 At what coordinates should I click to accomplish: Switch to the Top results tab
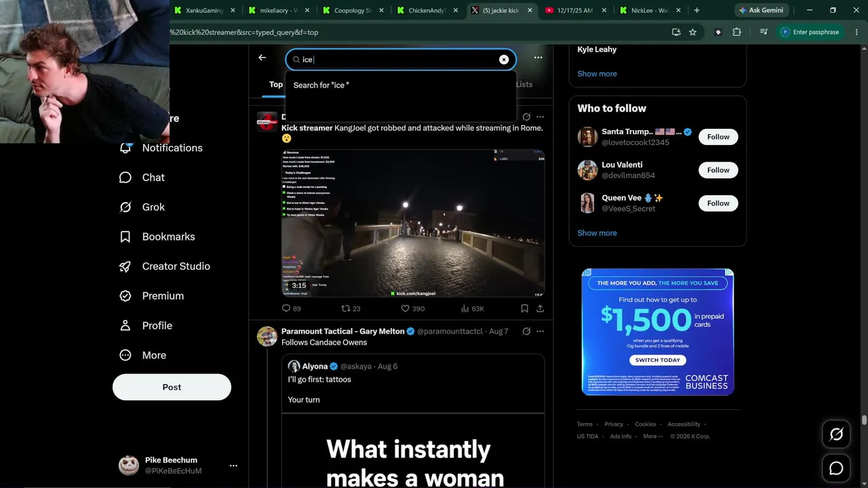pyautogui.click(x=276, y=85)
